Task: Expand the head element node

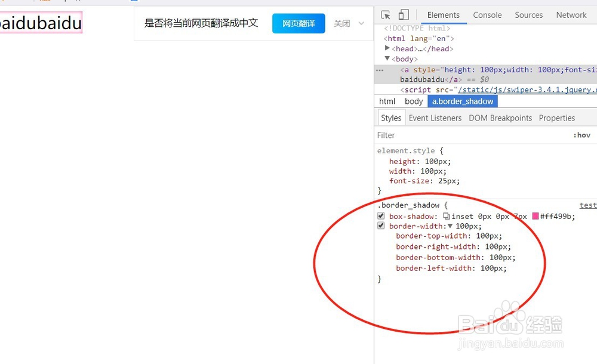Action: click(x=387, y=48)
